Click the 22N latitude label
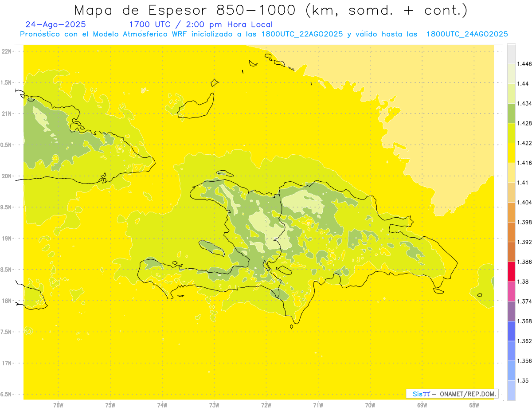This screenshot has width=532, height=411. pos(7,51)
